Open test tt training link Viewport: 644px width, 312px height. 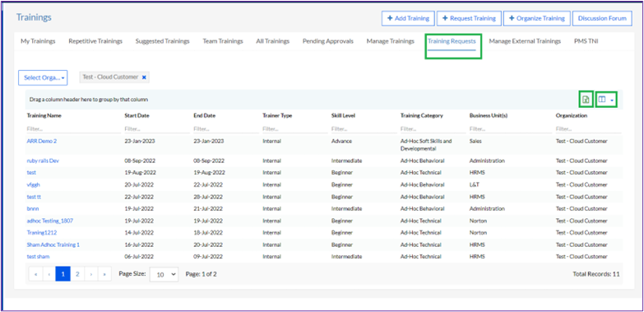[x=34, y=197]
